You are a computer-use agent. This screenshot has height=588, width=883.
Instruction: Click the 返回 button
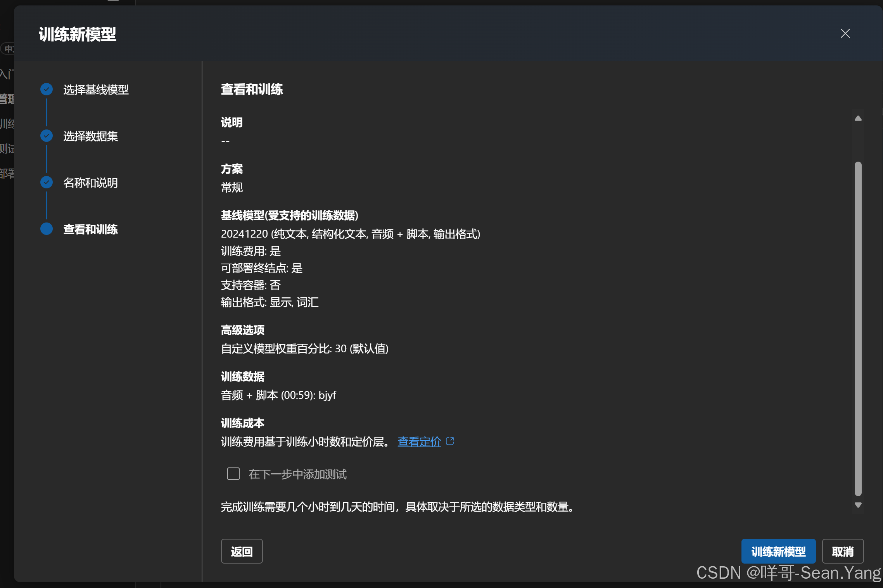242,551
